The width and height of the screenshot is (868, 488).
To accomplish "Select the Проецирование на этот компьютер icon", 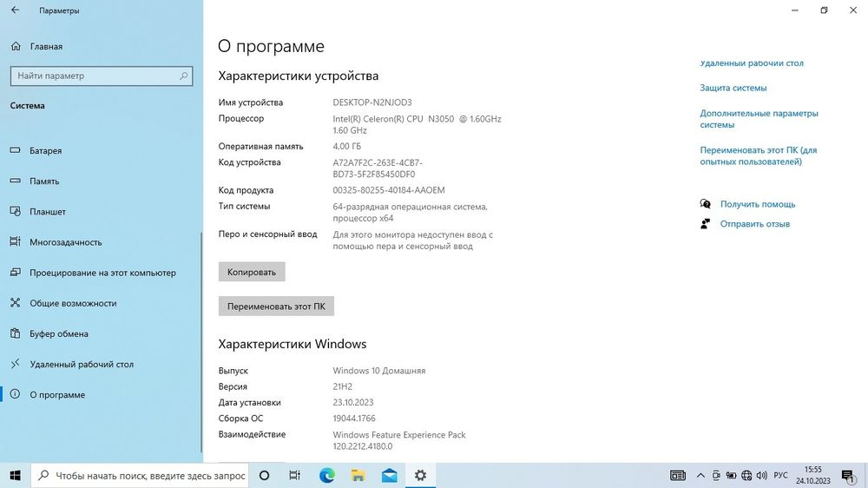I will pos(16,272).
